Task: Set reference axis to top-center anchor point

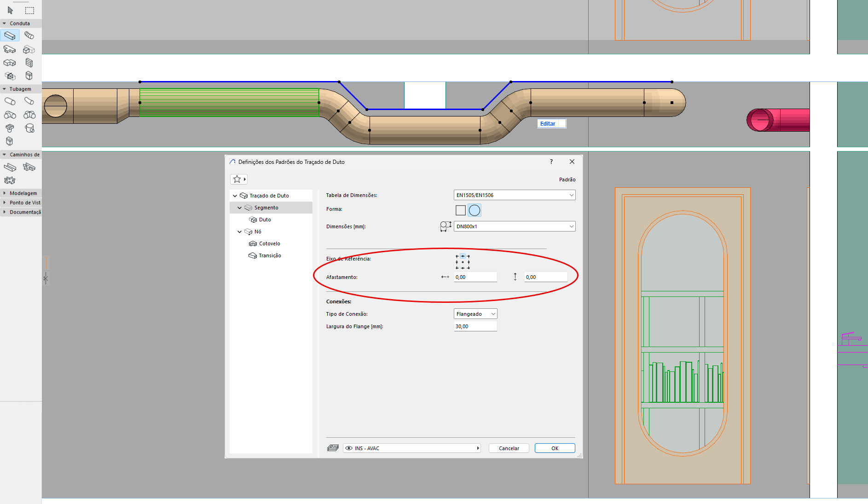Action: (463, 256)
